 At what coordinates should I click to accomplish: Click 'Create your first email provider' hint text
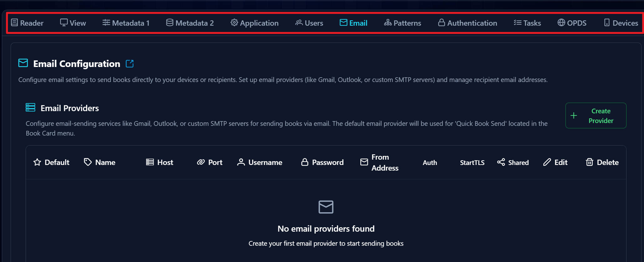click(x=326, y=244)
